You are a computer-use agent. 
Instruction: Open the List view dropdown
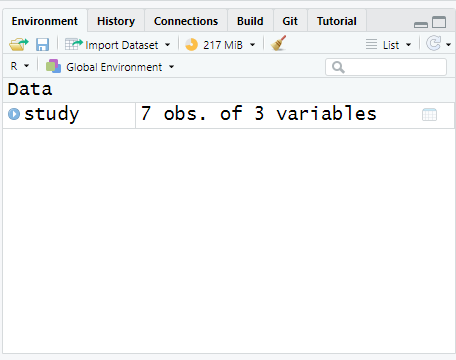click(388, 45)
